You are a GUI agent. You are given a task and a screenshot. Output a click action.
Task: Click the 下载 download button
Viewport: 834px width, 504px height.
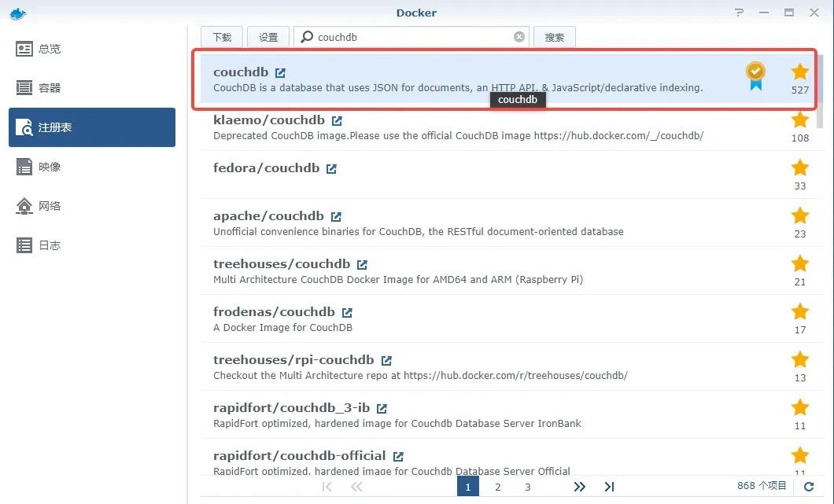(x=222, y=37)
